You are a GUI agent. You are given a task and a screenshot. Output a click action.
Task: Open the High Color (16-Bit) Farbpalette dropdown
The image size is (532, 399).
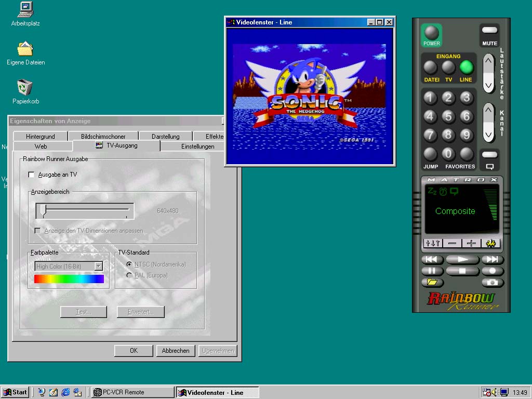pos(98,267)
